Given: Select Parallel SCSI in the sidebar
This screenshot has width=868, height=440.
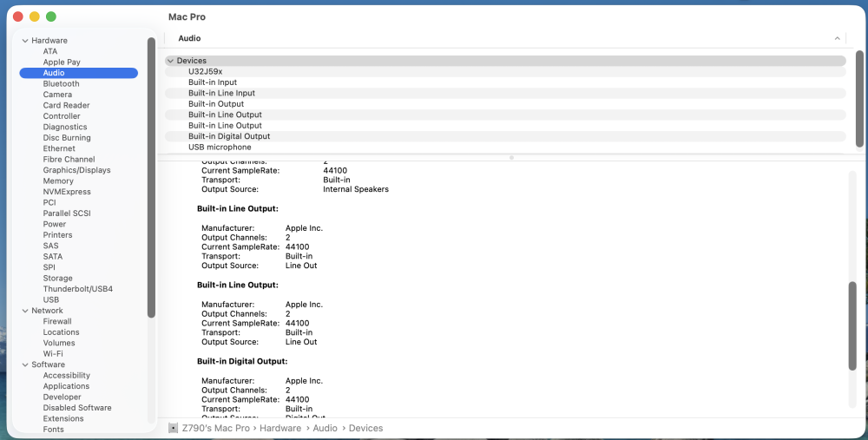Looking at the screenshot, I should [x=67, y=213].
